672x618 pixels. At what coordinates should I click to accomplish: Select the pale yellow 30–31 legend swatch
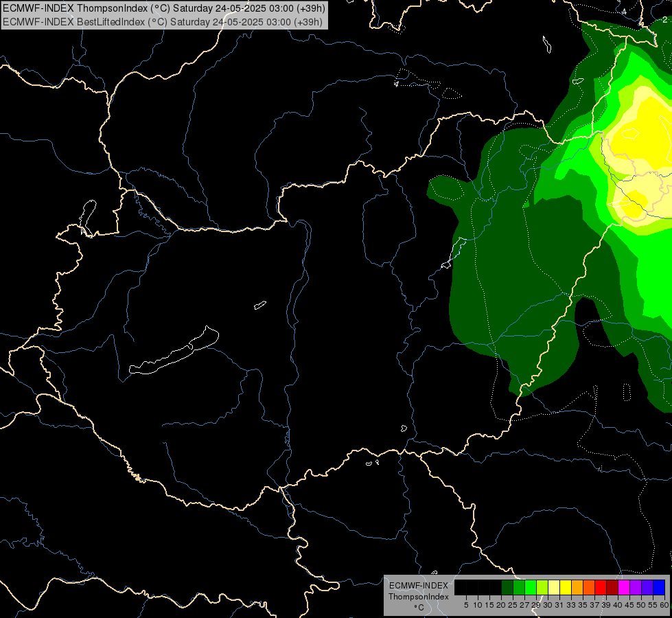(x=554, y=587)
